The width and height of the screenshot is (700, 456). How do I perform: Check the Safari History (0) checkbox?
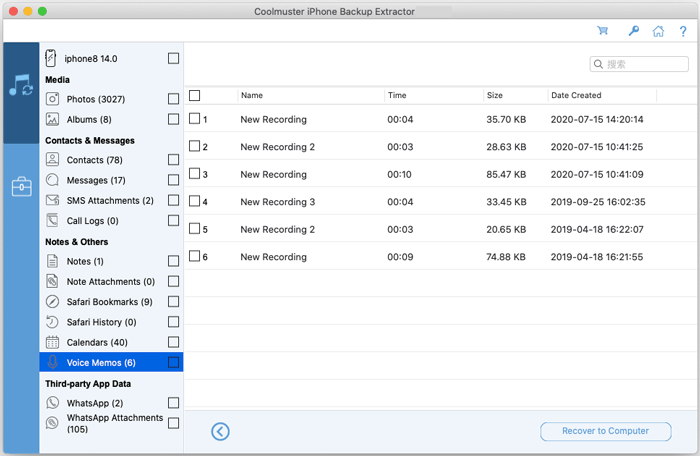173,322
